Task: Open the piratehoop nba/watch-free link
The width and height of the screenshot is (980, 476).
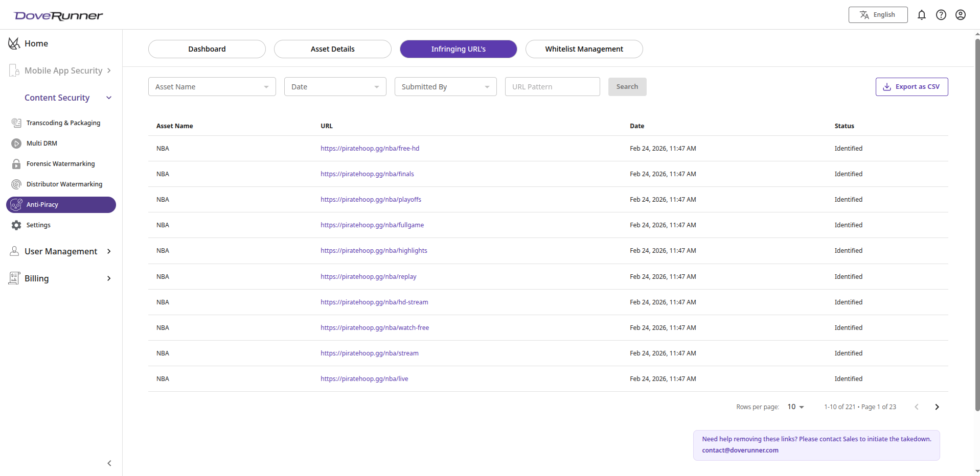Action: click(x=375, y=328)
